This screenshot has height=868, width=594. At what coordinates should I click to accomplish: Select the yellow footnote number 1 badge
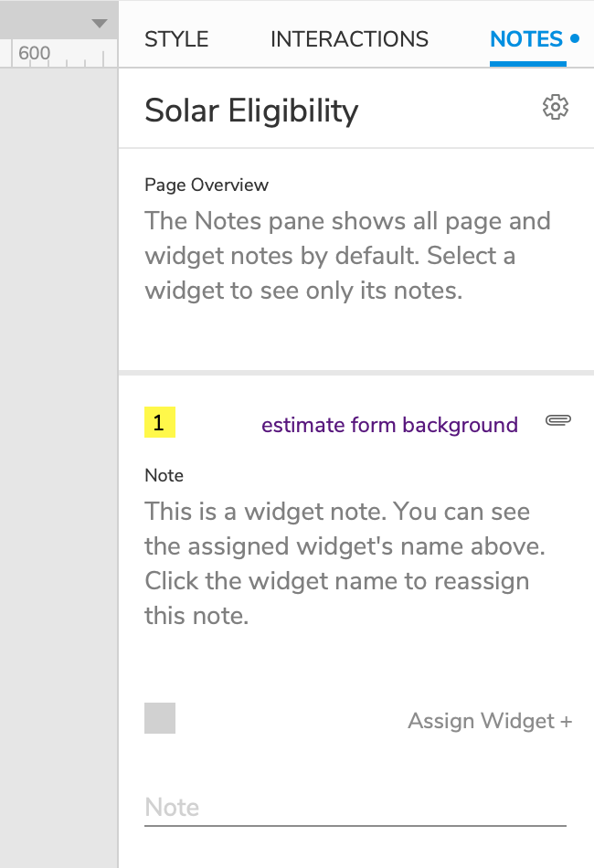[x=160, y=424]
